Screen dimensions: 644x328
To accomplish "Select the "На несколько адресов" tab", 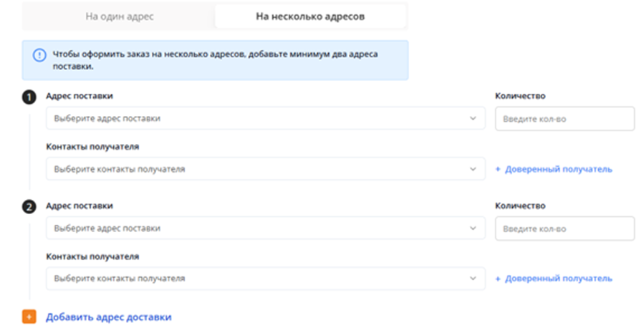I will click(309, 16).
